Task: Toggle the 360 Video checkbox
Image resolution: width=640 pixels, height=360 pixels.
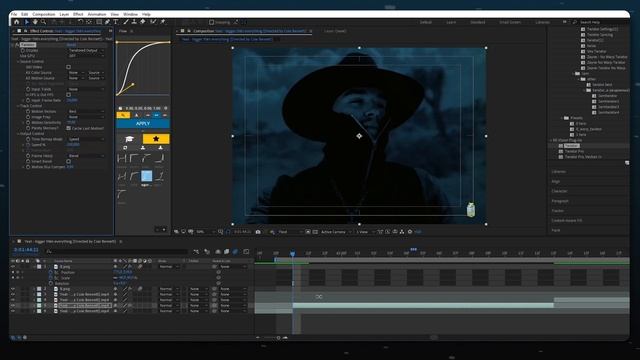Action: pyautogui.click(x=69, y=67)
